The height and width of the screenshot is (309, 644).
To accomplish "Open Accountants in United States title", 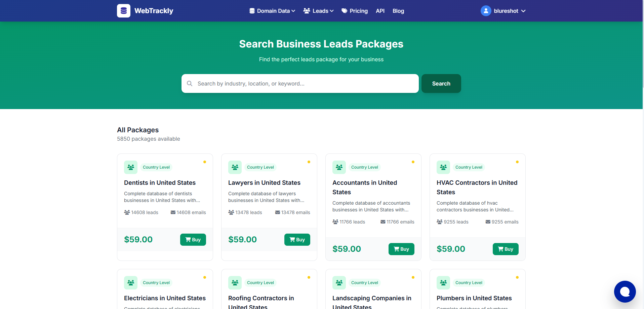I will (x=365, y=187).
